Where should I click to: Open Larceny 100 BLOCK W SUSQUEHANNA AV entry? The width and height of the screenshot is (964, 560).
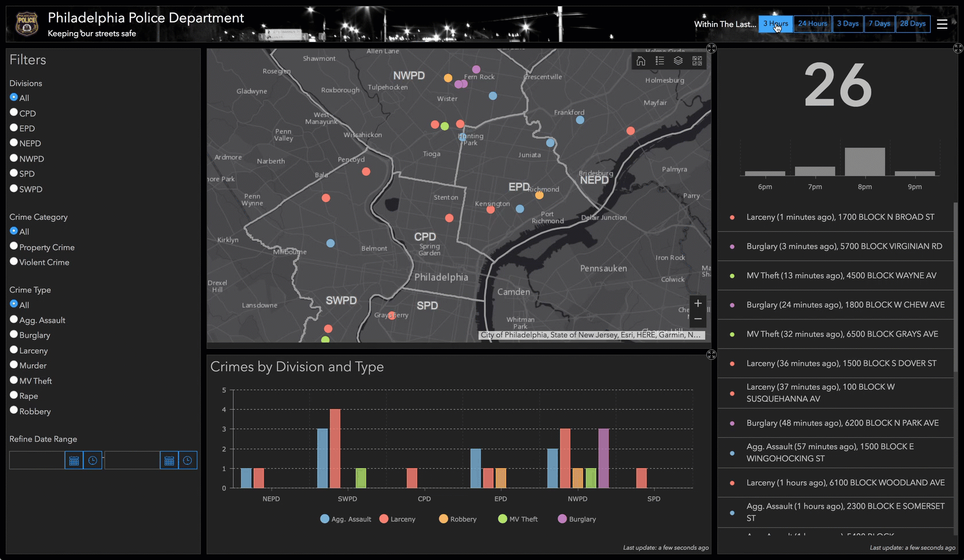(835, 393)
